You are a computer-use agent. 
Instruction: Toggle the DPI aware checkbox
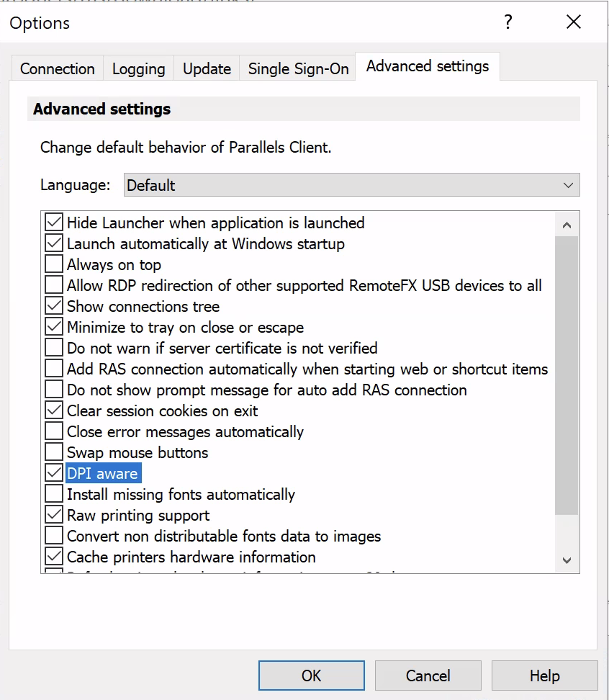tap(54, 473)
